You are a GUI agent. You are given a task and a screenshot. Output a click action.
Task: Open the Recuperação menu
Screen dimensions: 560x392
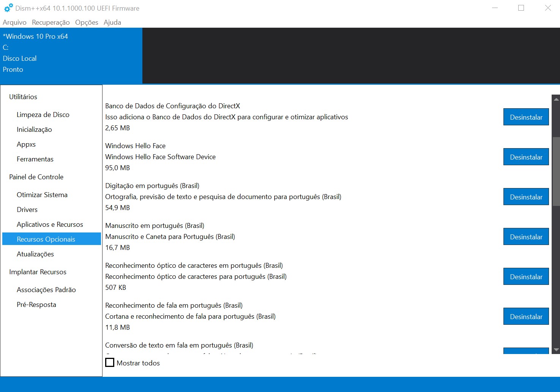[x=51, y=22]
